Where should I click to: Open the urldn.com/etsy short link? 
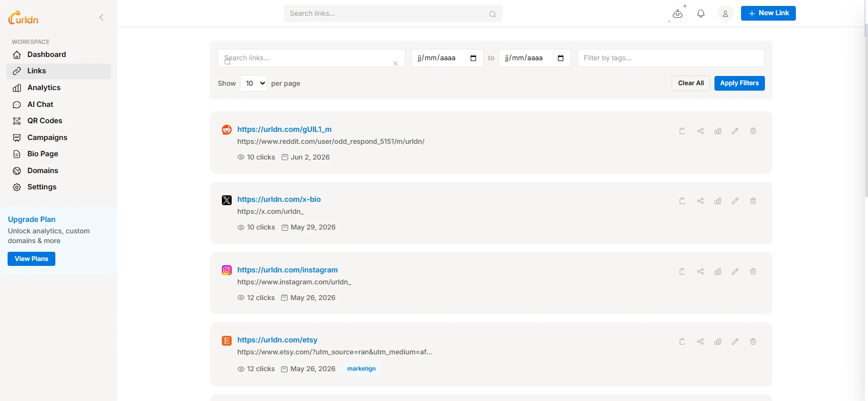277,340
